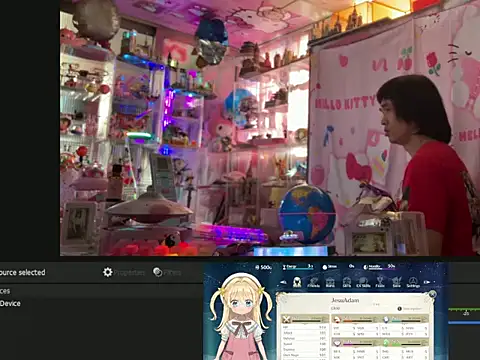Image resolution: width=480 pixels, height=360 pixels.
Task: Click the right arrow of game menu
Action: (427, 282)
